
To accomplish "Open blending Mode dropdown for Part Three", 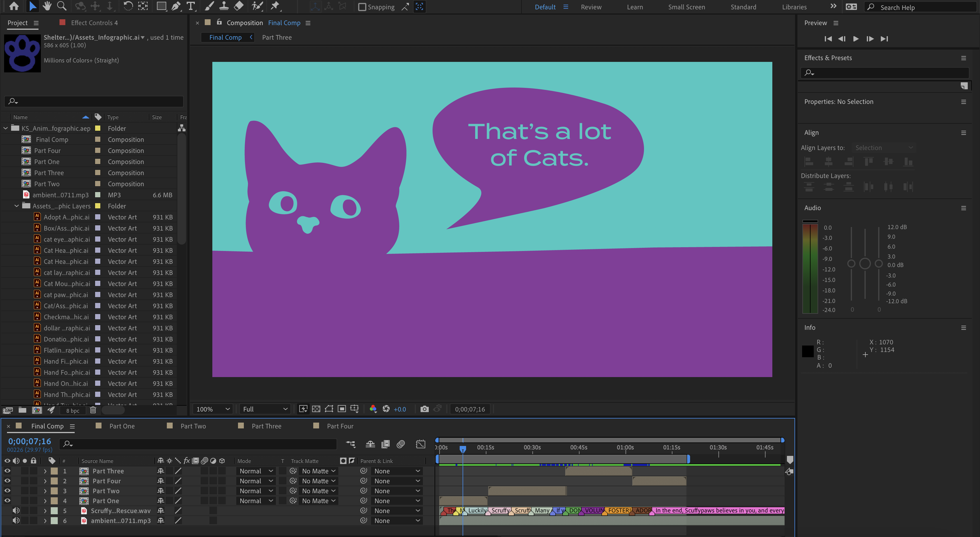I will 256,471.
